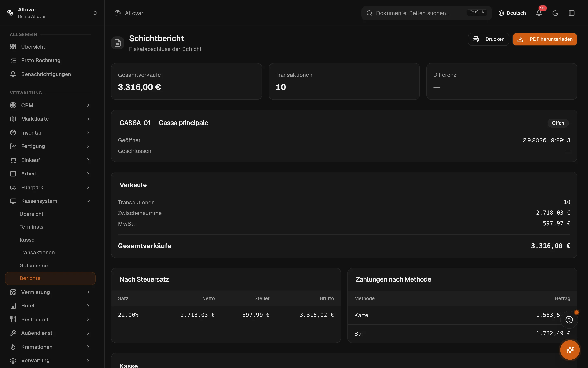Screen dimensions: 588x368
Task: Click the Altovar fingerprint logo in sidebar header
Action: 10,13
